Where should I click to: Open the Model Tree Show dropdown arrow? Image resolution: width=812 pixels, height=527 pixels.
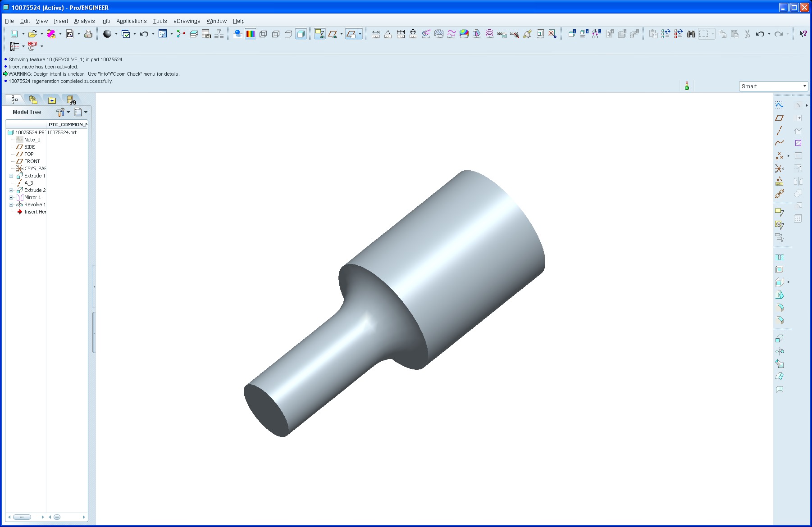(x=86, y=112)
